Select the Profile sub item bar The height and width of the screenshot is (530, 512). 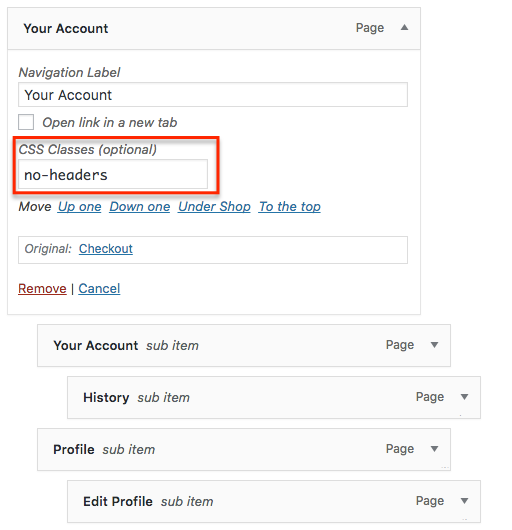(244, 450)
